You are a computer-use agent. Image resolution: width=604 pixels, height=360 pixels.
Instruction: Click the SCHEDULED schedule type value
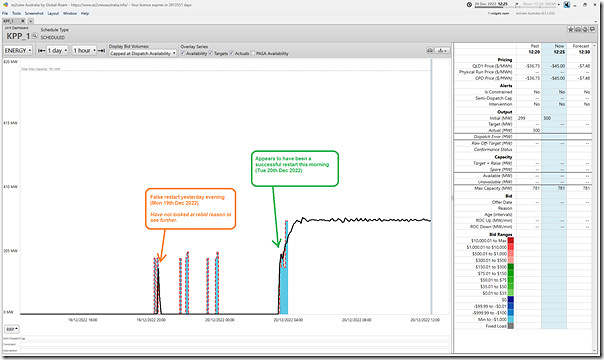[x=53, y=37]
